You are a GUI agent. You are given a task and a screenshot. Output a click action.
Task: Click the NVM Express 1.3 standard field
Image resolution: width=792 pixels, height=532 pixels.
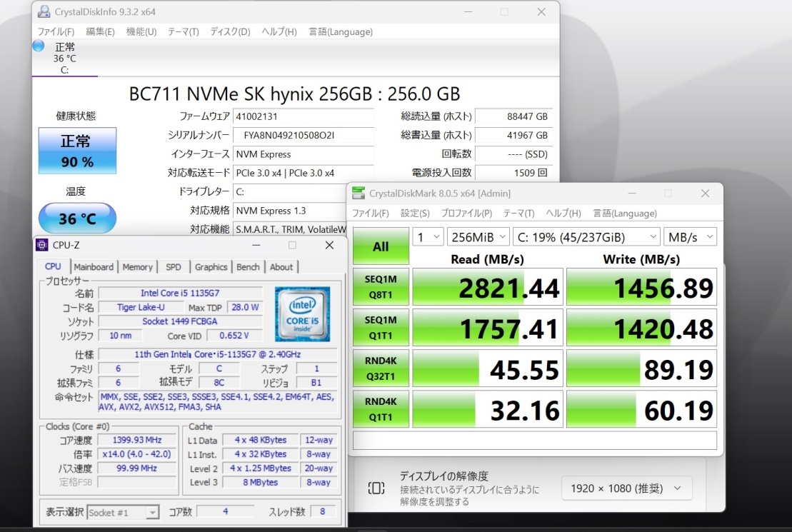(x=291, y=211)
